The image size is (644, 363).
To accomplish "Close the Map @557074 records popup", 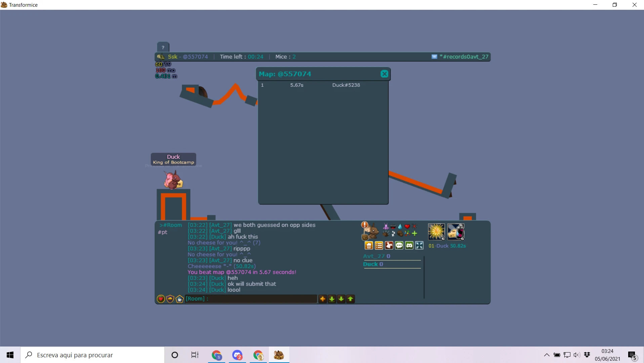I will click(384, 74).
